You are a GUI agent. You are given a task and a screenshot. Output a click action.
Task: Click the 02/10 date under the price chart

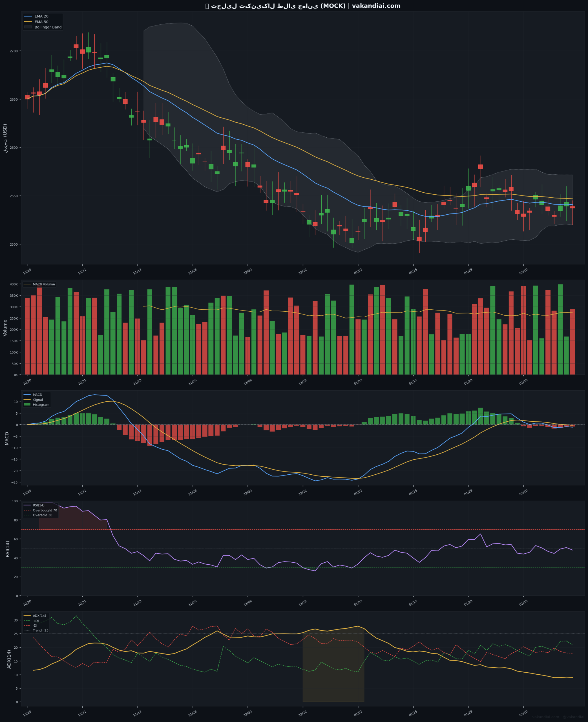click(524, 271)
